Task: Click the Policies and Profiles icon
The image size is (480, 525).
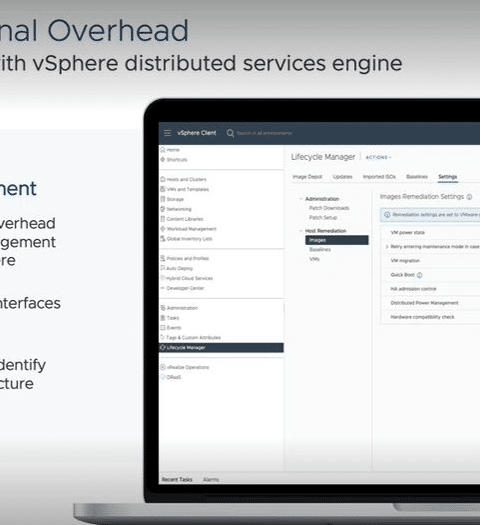Action: (x=163, y=258)
